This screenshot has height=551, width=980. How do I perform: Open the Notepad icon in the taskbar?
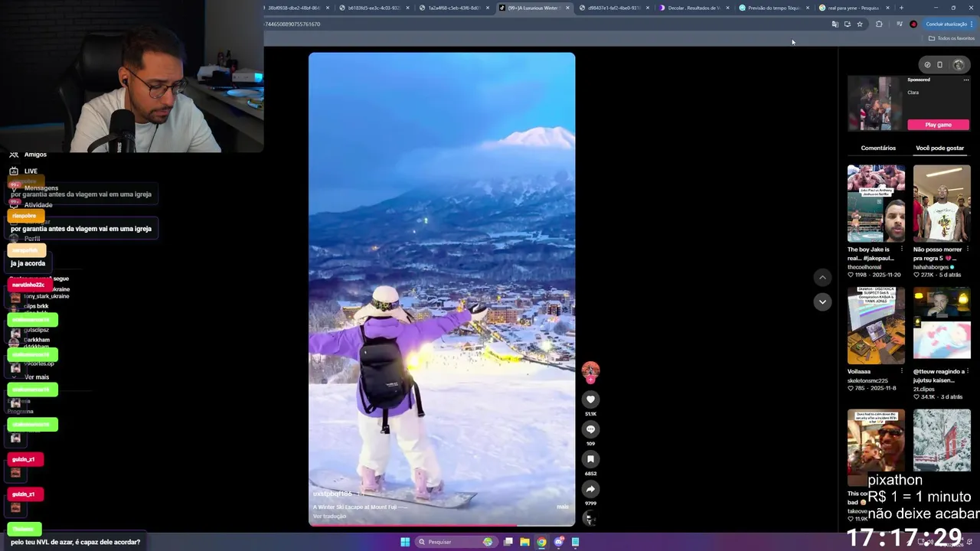click(x=575, y=542)
